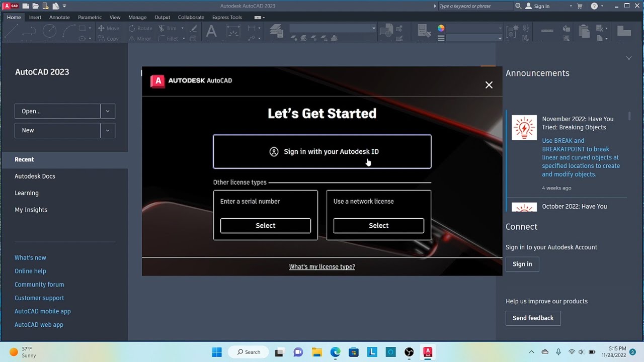Click Sign in with your Autodesk ID
Image resolution: width=644 pixels, height=362 pixels.
[x=322, y=151]
